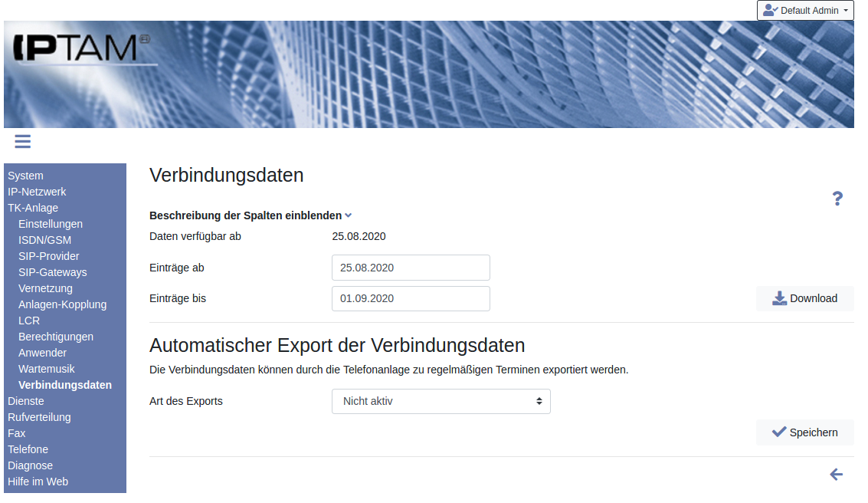Image resolution: width=868 pixels, height=503 pixels.
Task: Select Wartemusik in the sidebar
Action: coord(47,369)
